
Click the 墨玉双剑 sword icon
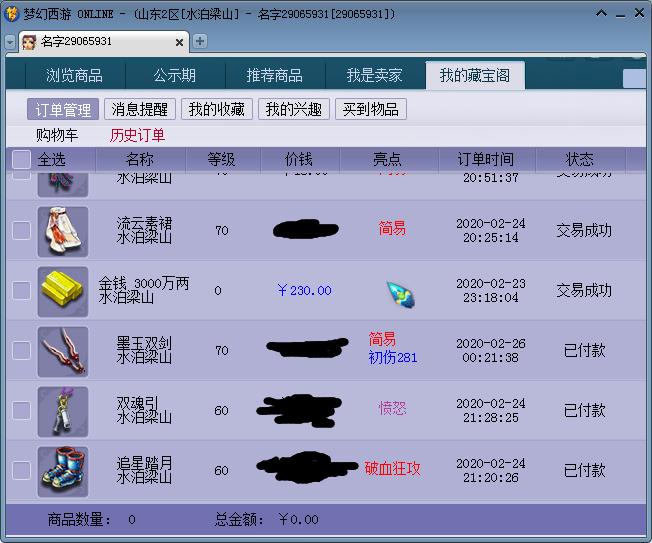click(x=63, y=351)
